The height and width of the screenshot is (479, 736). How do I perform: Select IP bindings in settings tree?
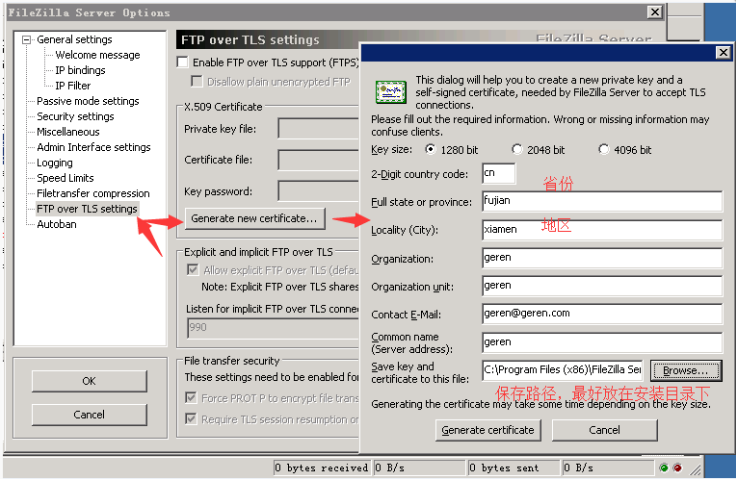coord(80,70)
